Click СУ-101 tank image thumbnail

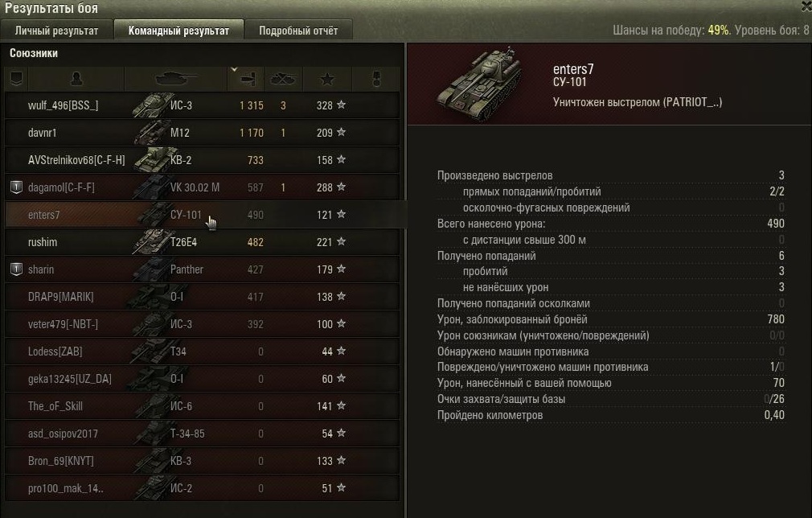480,84
